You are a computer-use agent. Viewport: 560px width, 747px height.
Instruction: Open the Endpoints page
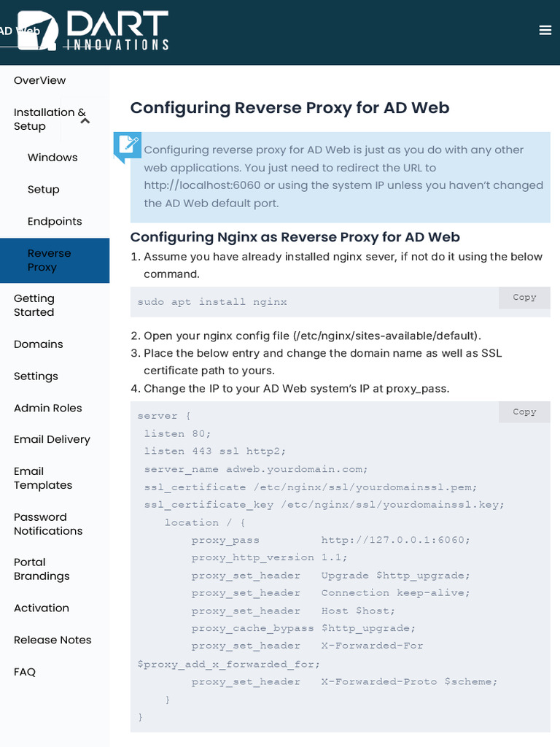(55, 221)
